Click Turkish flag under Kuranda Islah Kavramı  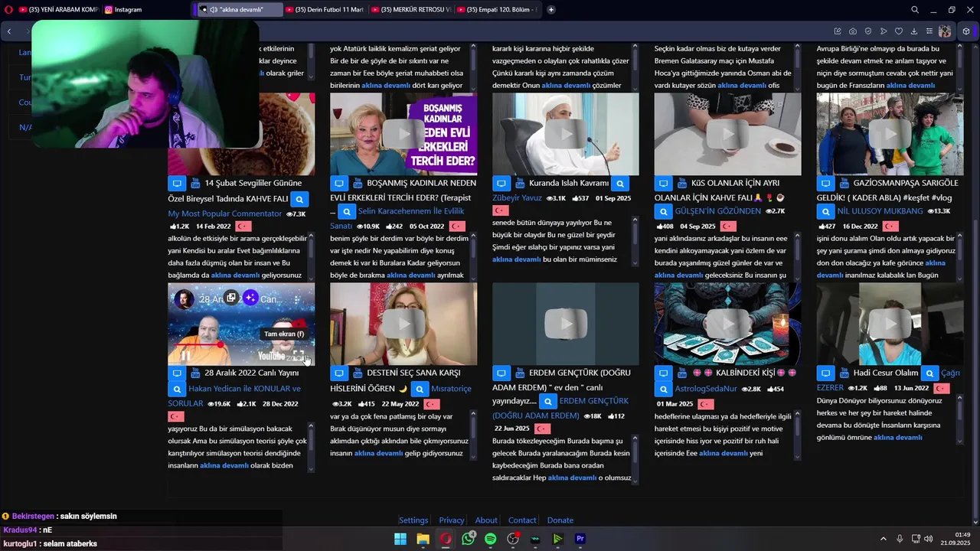tap(500, 210)
